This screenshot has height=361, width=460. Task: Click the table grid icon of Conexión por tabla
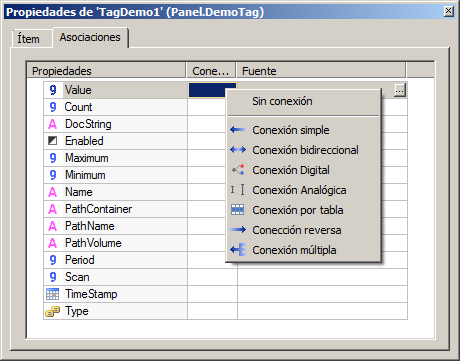[x=238, y=210]
